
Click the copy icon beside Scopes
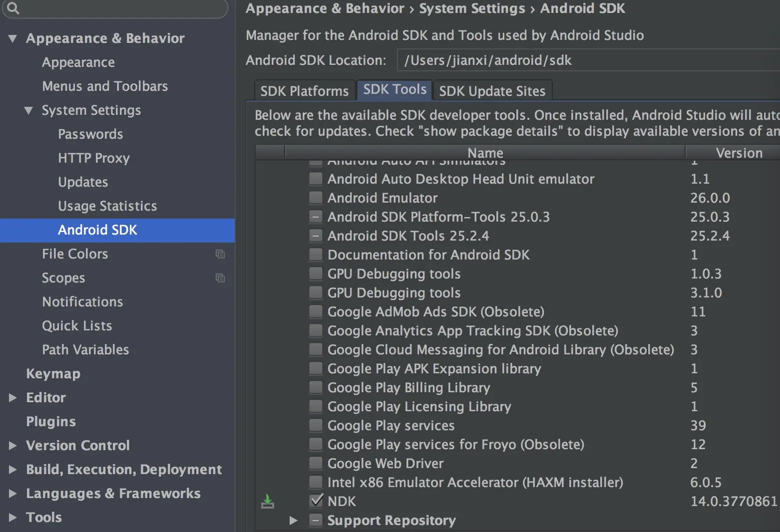pos(220,278)
